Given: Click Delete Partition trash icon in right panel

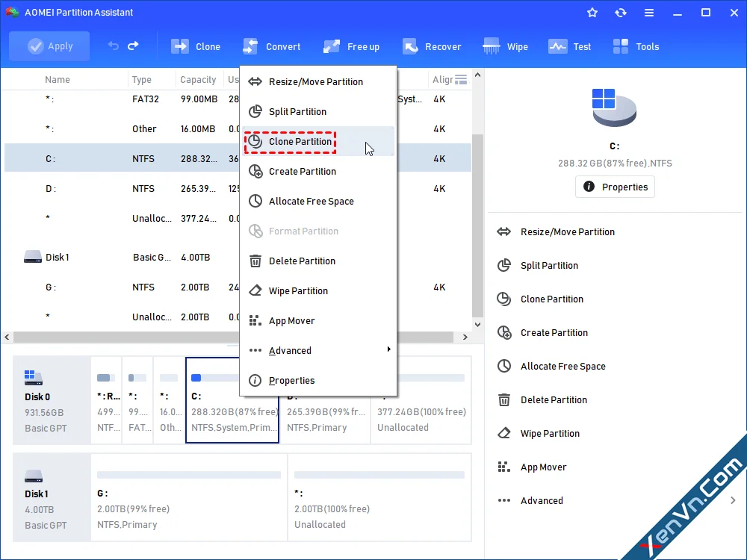Looking at the screenshot, I should [x=503, y=400].
